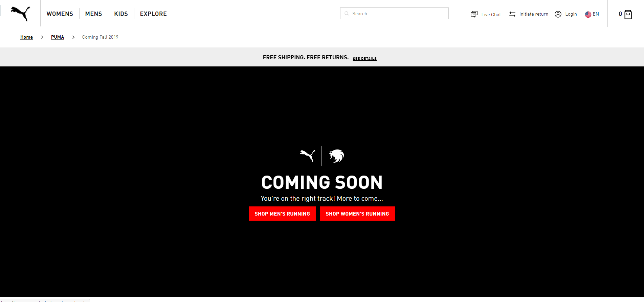
Task: Click the PUMA cat logo in header
Action: (20, 14)
